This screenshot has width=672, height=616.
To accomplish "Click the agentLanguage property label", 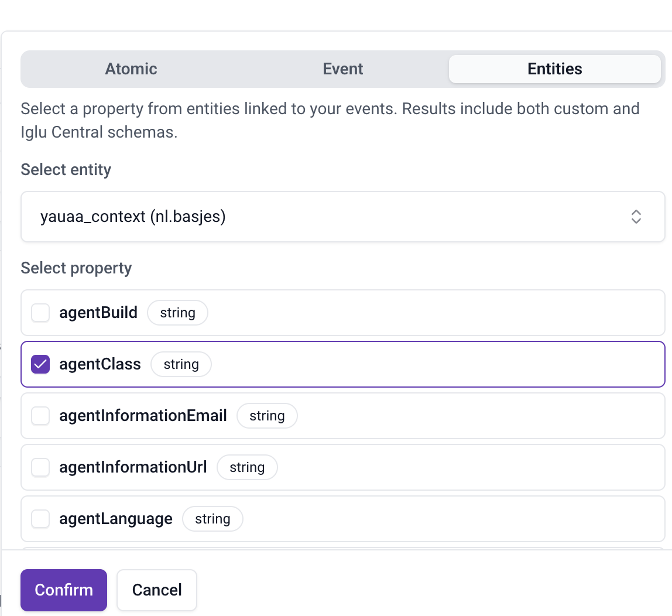I will pyautogui.click(x=116, y=519).
